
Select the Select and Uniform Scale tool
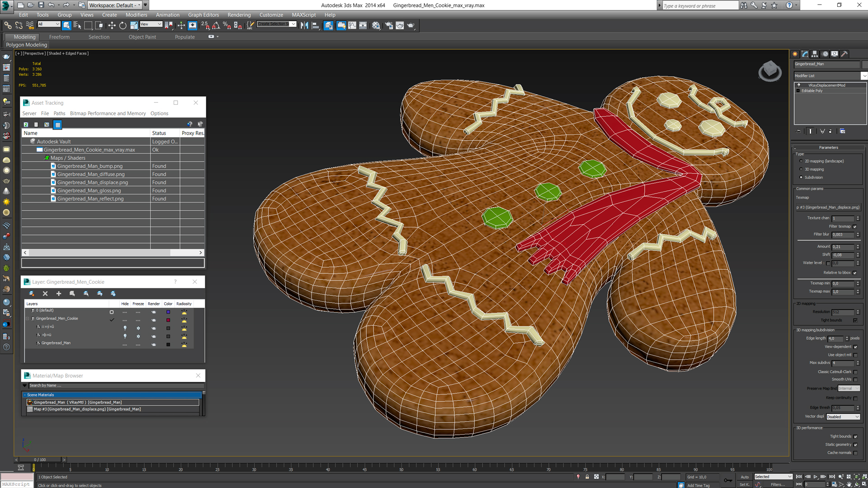pos(134,25)
